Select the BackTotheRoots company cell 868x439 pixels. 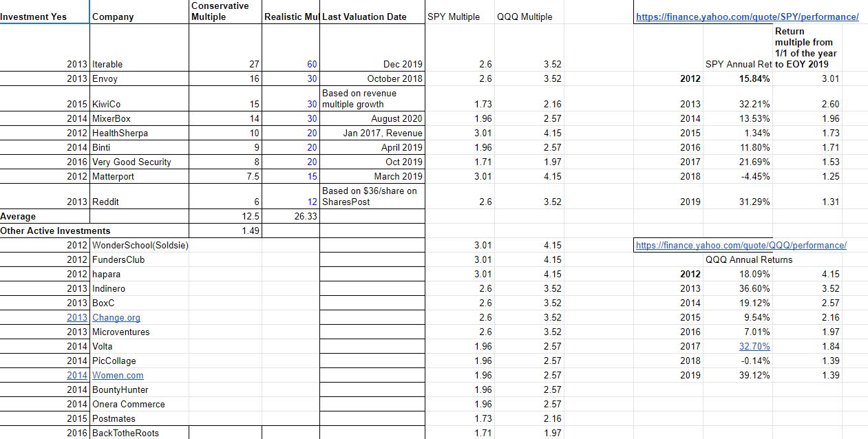pyautogui.click(x=139, y=433)
